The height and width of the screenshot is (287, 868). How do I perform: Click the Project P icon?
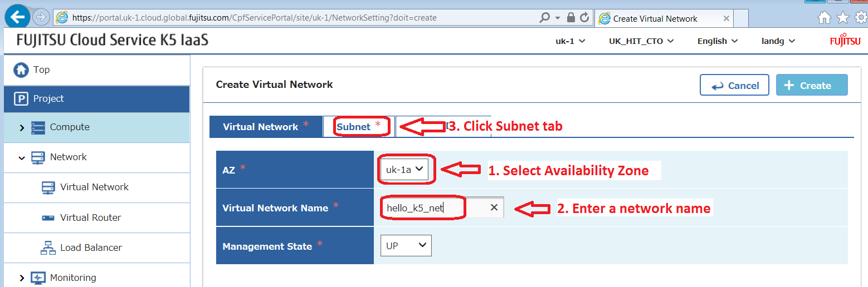(21, 99)
